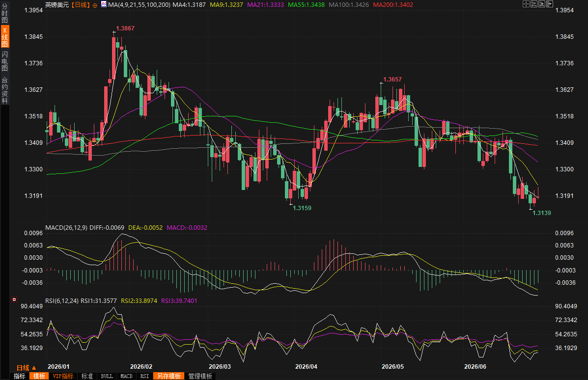Choose the BULL template
588x380 pixels.
pyautogui.click(x=107, y=376)
